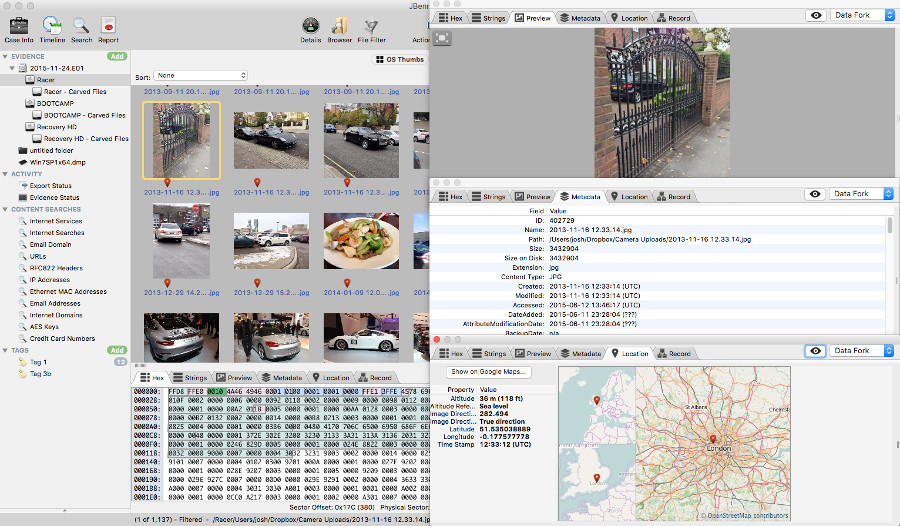
Task: Toggle the eye button in the Preview window
Action: click(816, 16)
